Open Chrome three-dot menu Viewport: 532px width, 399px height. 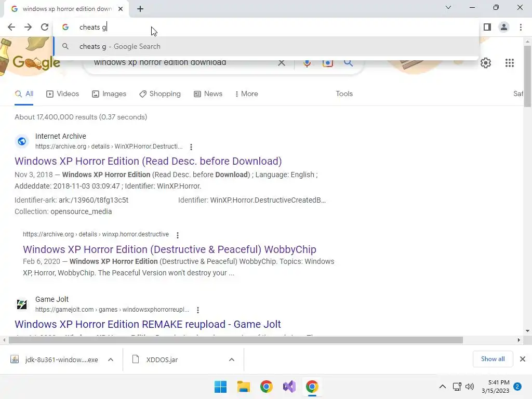(x=521, y=27)
